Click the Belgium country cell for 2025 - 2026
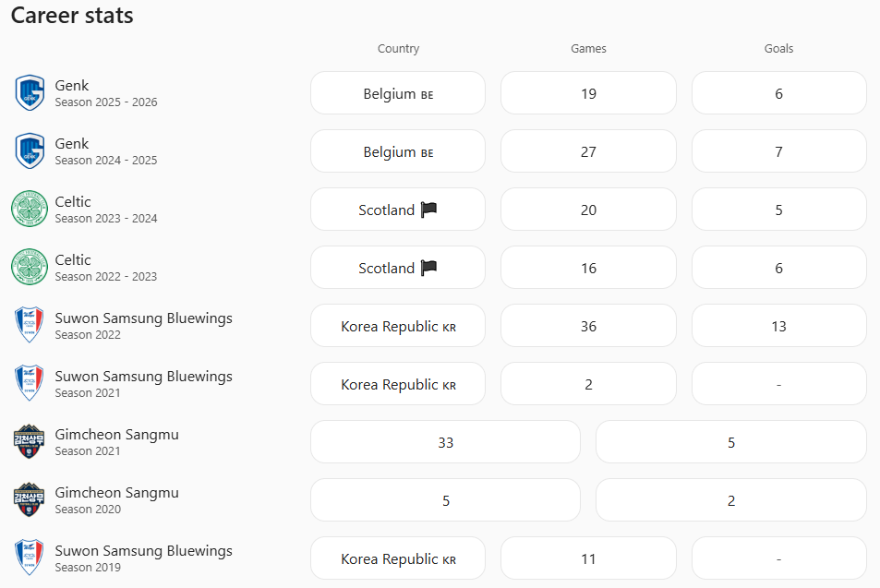This screenshot has height=588, width=880. [x=398, y=93]
